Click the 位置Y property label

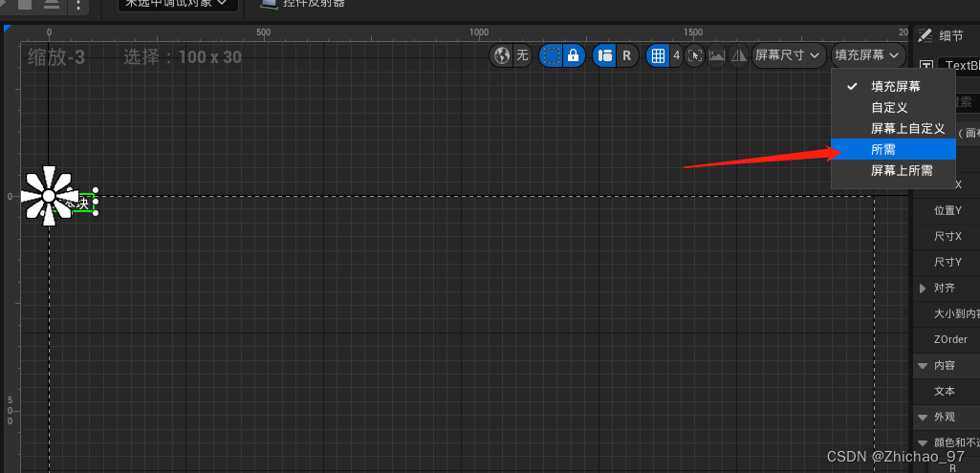click(947, 210)
